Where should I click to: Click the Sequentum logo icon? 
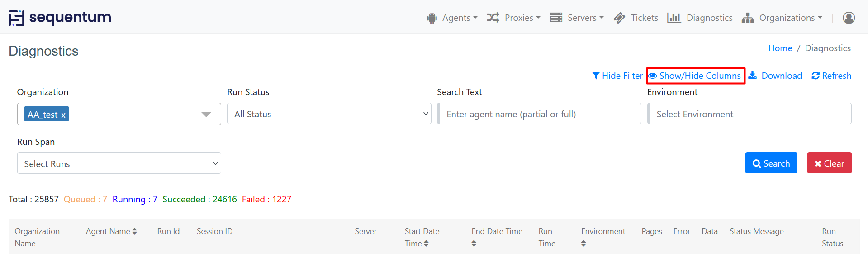click(x=16, y=18)
